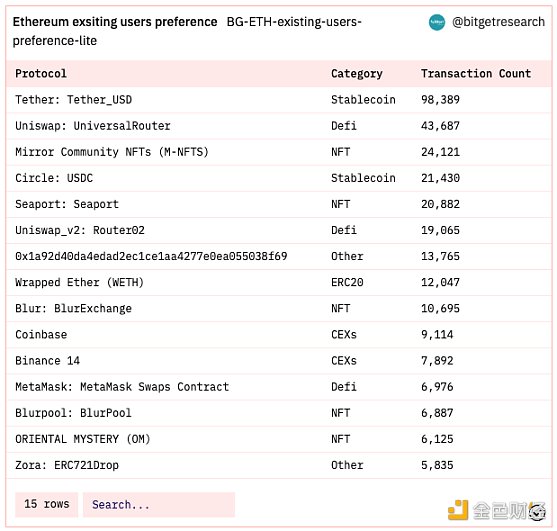Viewport: 557px width, 531px height.
Task: Select the 0x1a92d40da4edad2ec1ce1aa4277e0ea055038f69 address cell
Action: 151,256
